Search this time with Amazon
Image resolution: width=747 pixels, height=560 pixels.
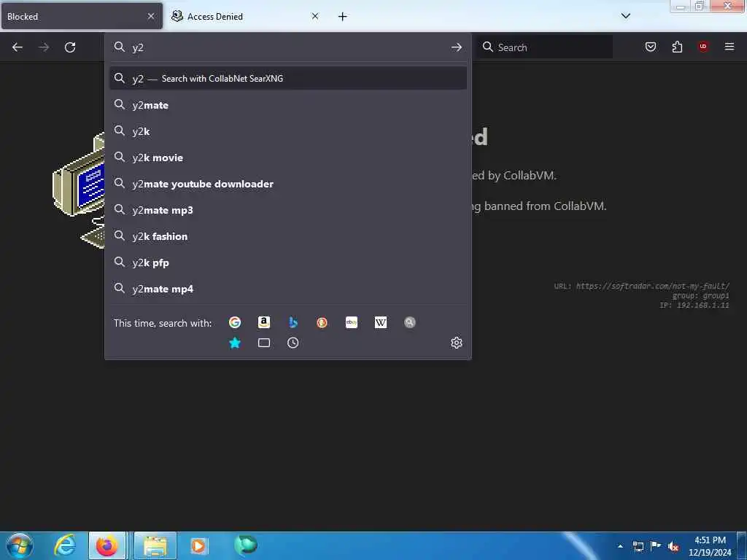click(264, 322)
